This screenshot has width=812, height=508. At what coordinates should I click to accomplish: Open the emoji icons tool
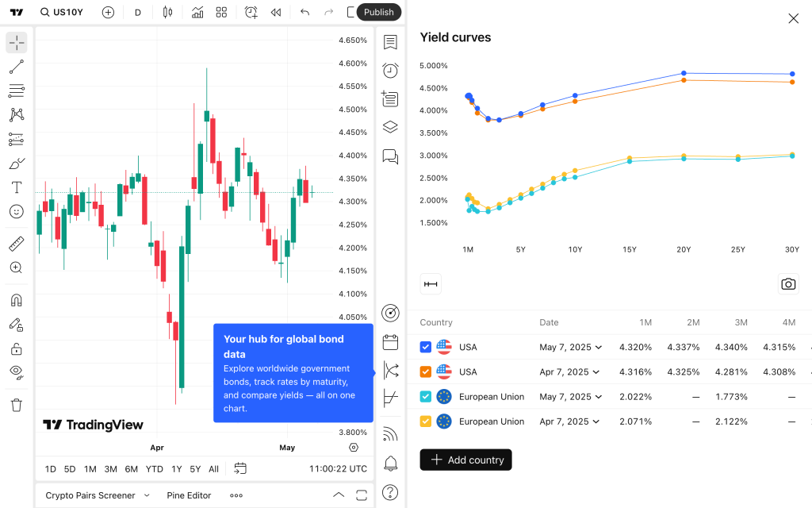[17, 211]
